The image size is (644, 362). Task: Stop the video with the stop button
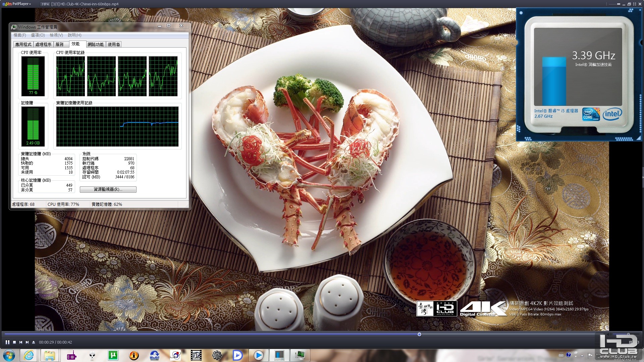[x=14, y=342]
